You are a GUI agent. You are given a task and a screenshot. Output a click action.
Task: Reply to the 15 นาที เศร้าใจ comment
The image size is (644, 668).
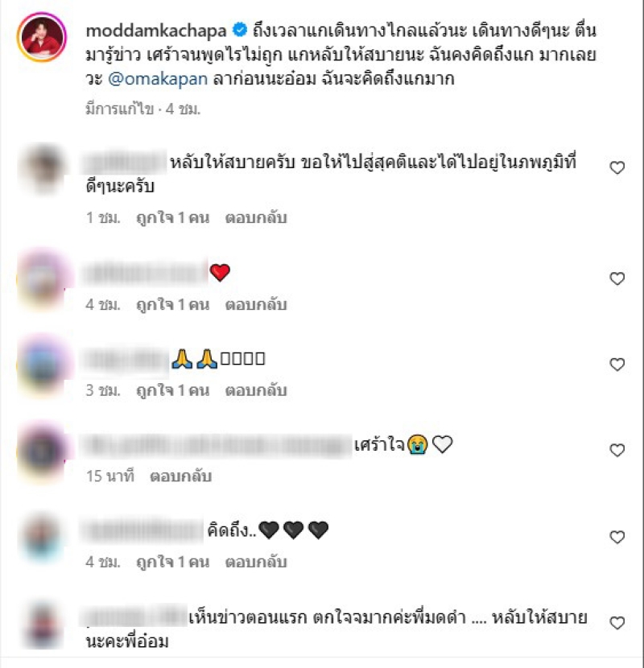pos(180,476)
